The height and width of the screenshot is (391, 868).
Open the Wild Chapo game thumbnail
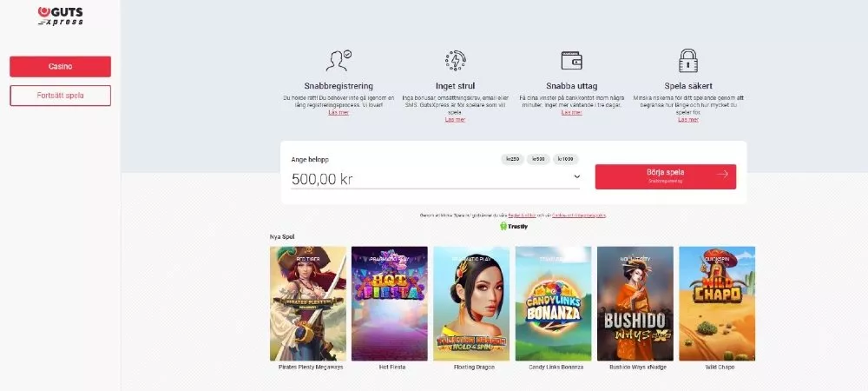point(717,303)
